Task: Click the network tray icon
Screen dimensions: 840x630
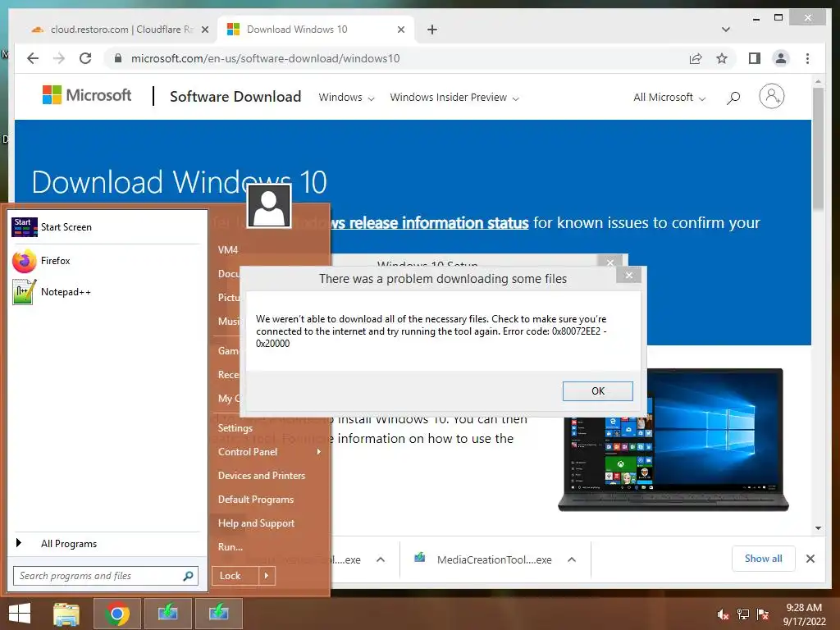Action: coord(743,614)
